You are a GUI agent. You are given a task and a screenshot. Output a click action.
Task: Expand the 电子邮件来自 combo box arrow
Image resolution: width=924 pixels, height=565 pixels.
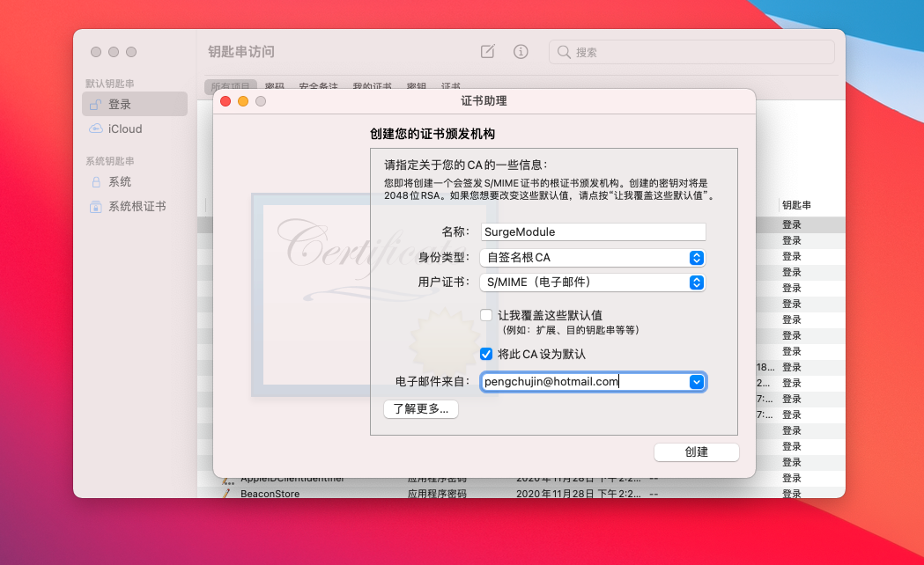(x=697, y=382)
